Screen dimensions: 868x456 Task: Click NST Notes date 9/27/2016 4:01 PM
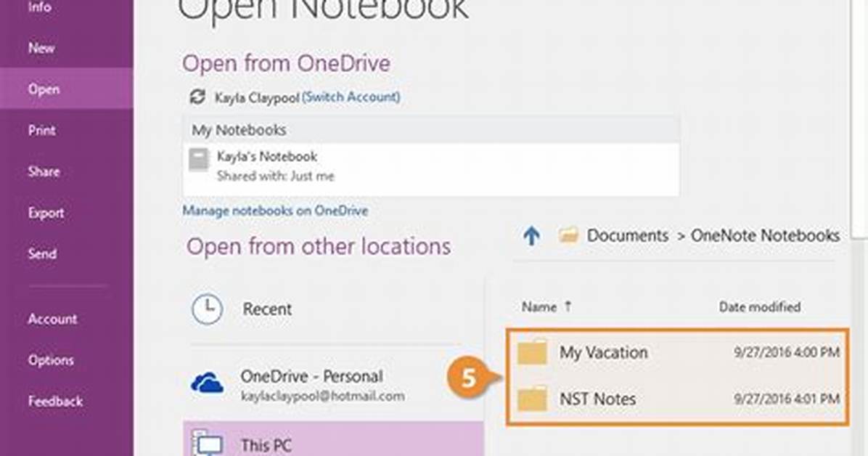(787, 399)
